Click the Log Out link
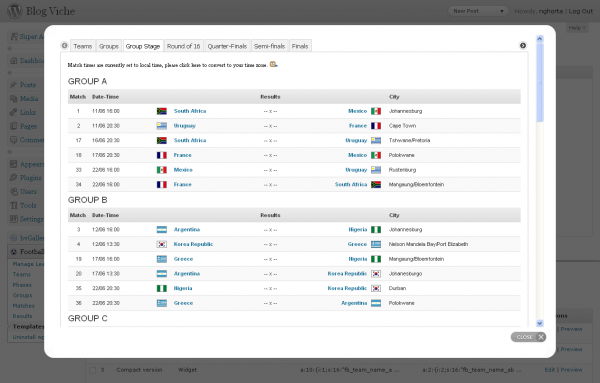The image size is (600, 383). 580,11
